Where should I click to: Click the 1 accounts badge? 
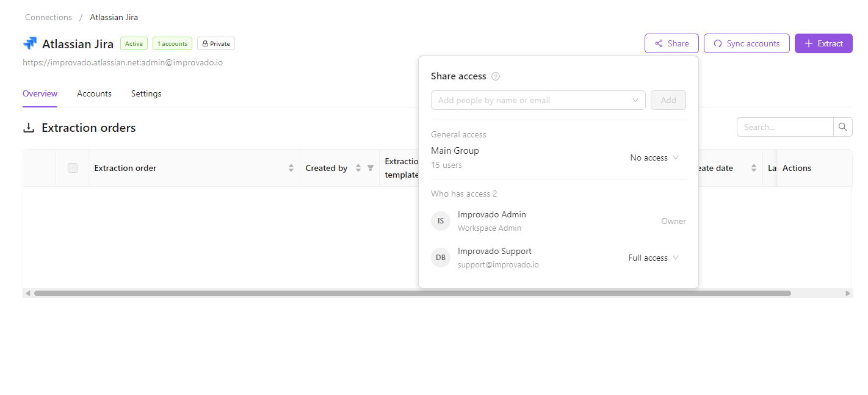tap(172, 43)
